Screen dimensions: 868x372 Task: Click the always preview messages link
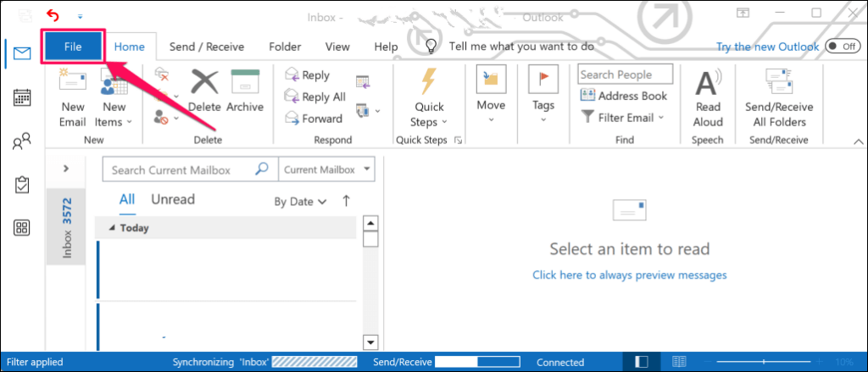pos(629,275)
